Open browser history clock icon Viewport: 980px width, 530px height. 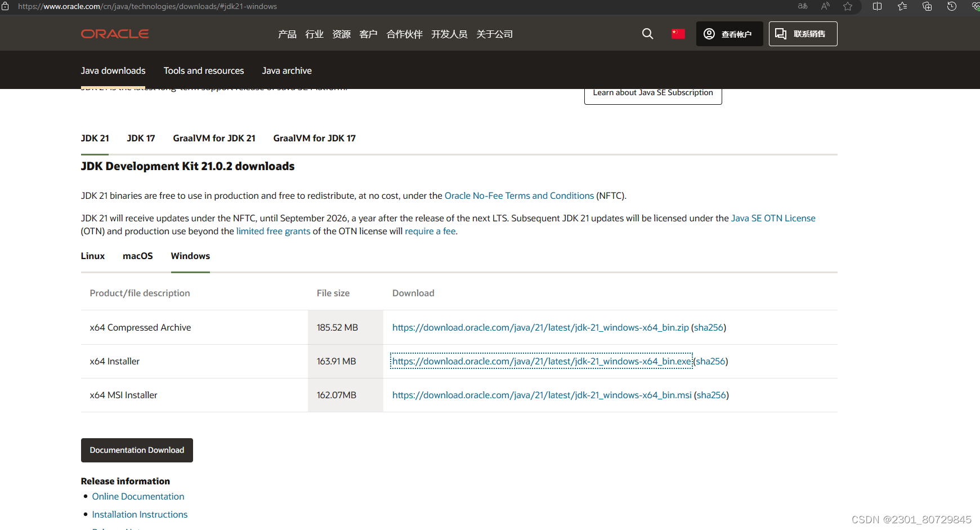pyautogui.click(x=951, y=6)
